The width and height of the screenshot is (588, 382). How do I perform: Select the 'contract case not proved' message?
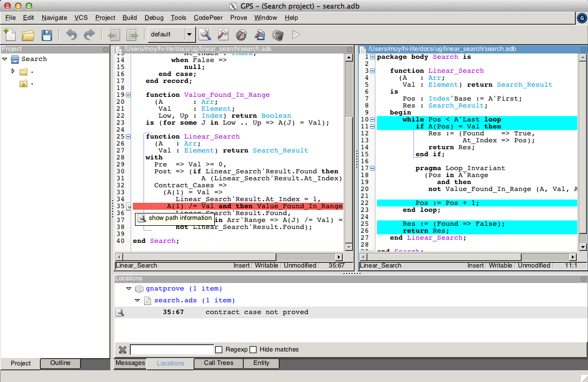coord(257,312)
